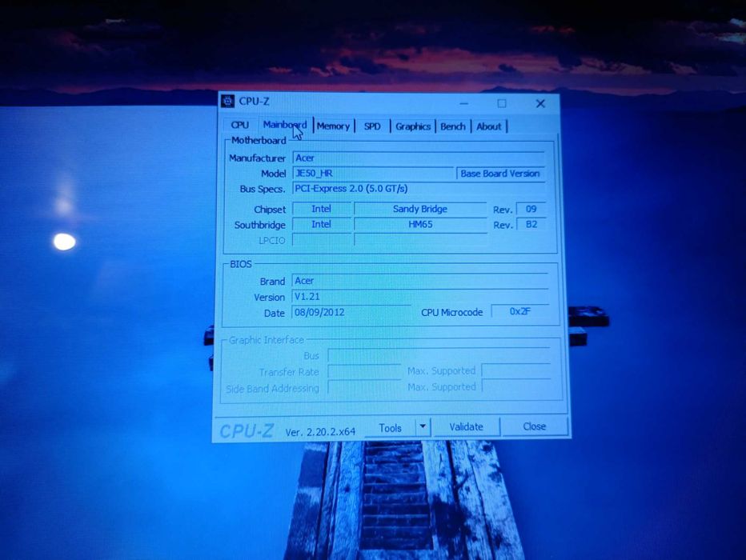Viewport: 746px width, 560px height.
Task: Go to the Bench tab
Action: tap(452, 126)
